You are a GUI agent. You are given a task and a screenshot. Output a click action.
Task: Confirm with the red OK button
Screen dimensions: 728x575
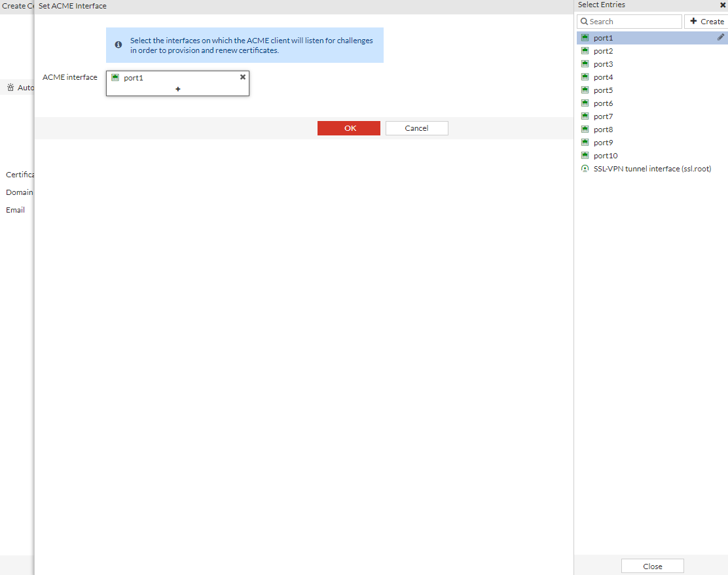coord(349,128)
